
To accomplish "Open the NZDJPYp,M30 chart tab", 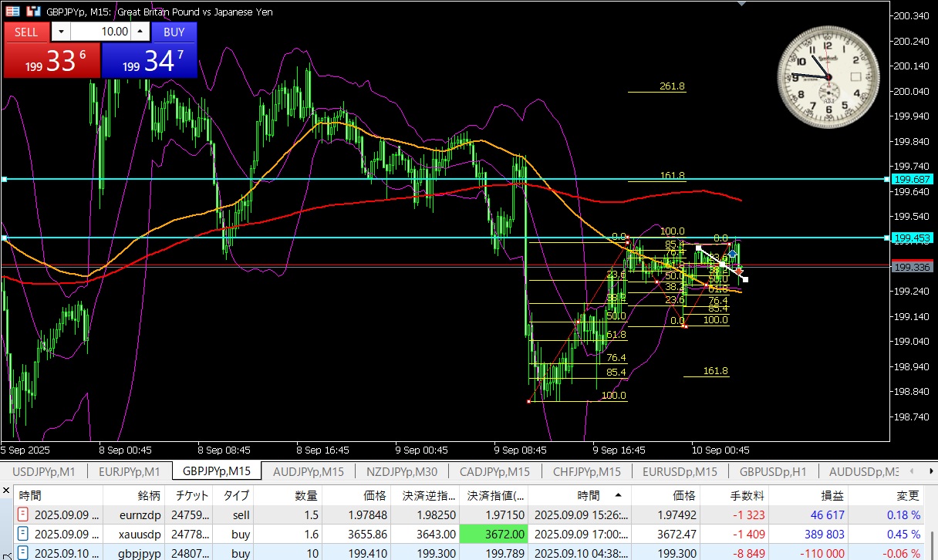I will (401, 471).
